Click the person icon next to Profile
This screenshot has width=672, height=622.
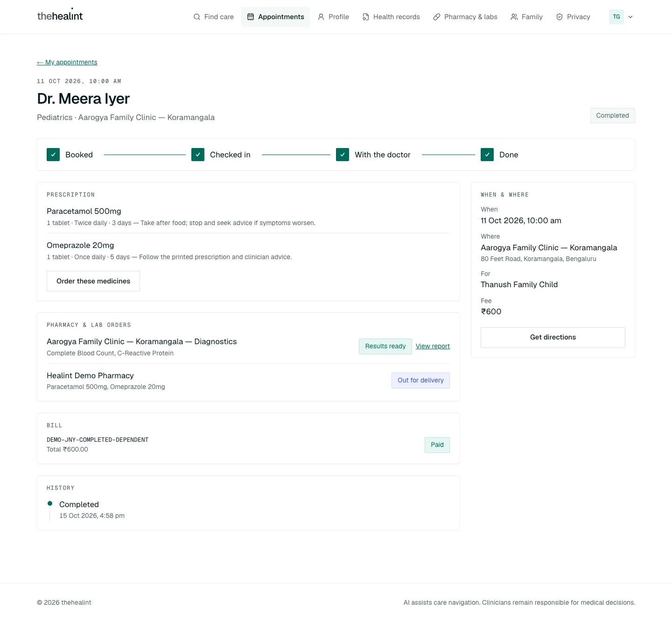(321, 17)
